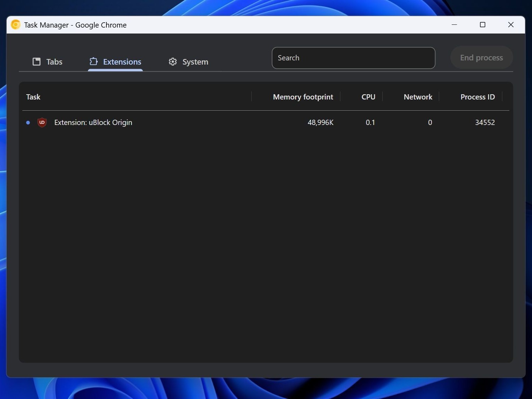Sort by the CPU column header
The width and height of the screenshot is (532, 399).
(368, 97)
